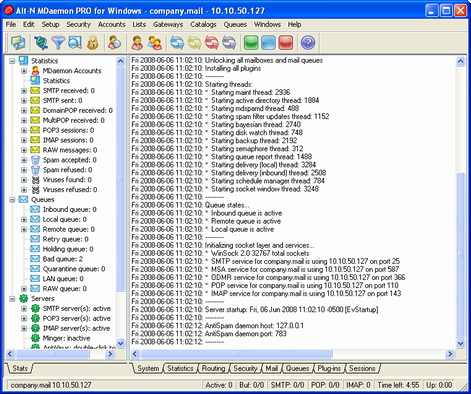Click log pane vertical scrollbar thumb
Screen dimensions: 471x394
(460, 255)
